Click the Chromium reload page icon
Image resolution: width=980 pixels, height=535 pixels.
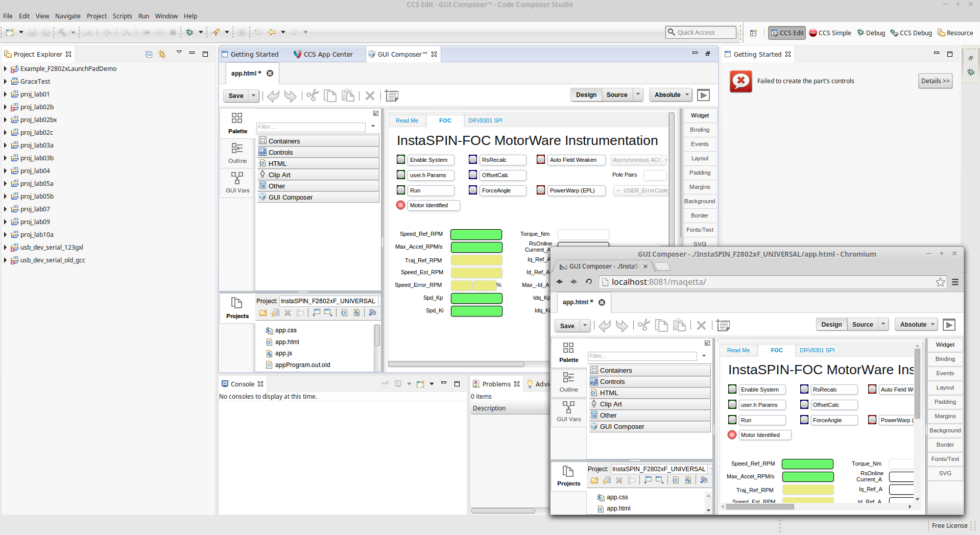588,282
